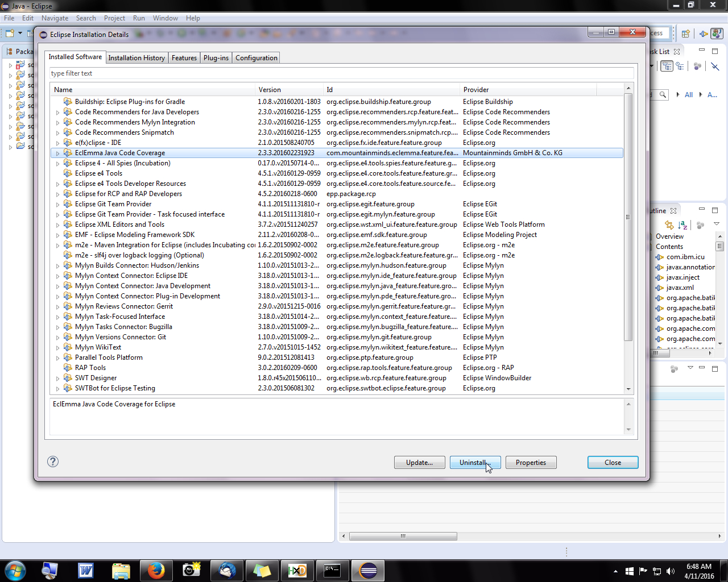This screenshot has width=728, height=582.
Task: Expand the EclEmma Java Code Coverage entry
Action: pyautogui.click(x=57, y=153)
